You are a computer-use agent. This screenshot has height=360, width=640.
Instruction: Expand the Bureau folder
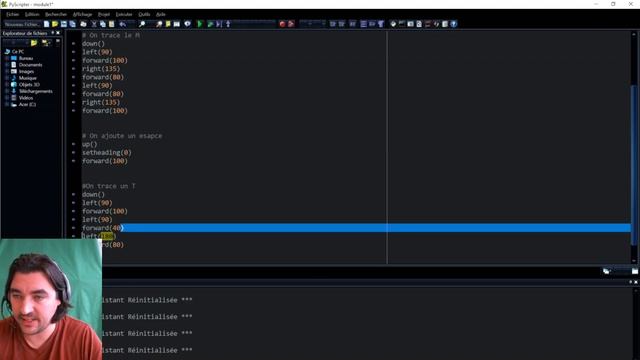click(x=7, y=58)
